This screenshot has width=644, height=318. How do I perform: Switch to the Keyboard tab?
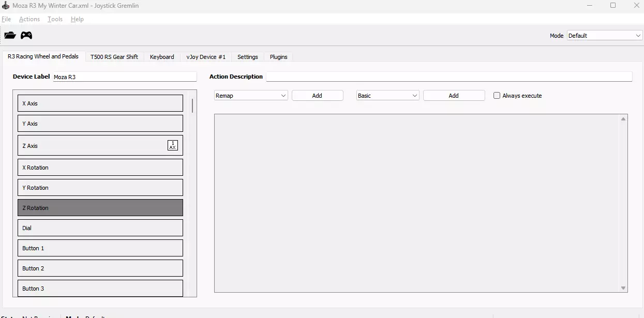pos(162,57)
